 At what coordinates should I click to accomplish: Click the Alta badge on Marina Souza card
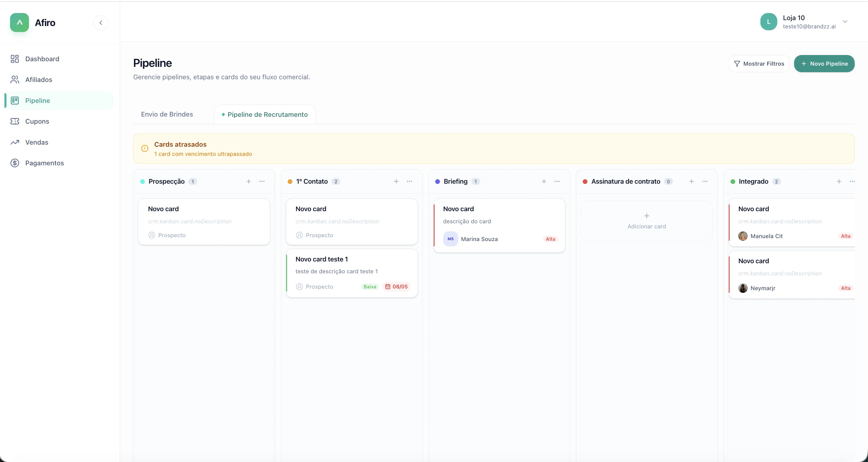click(x=550, y=239)
